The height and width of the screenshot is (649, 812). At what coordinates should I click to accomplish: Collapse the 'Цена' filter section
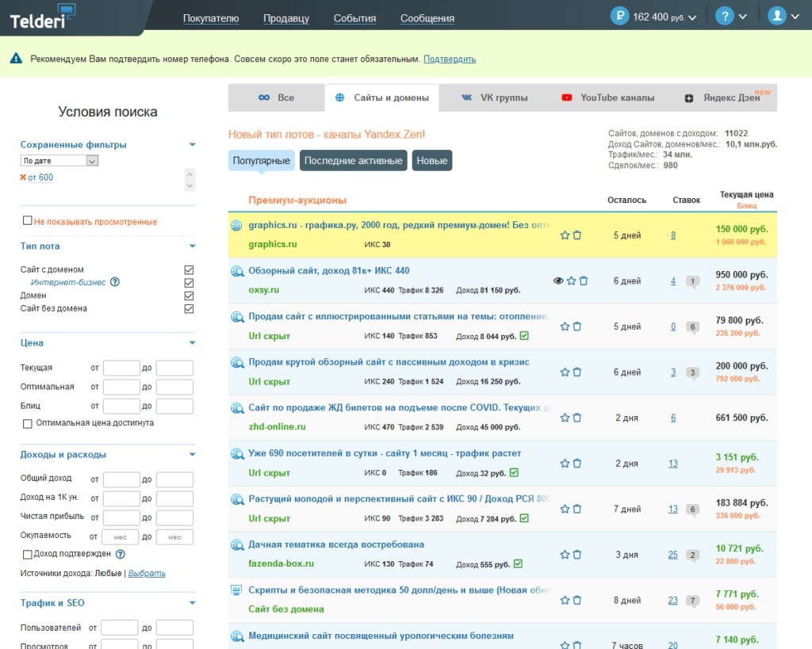pos(192,343)
